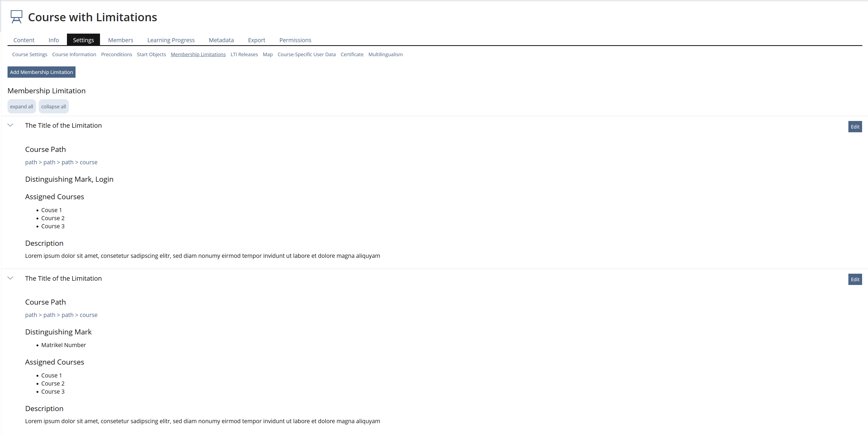Open the Preconditions sub-tab
The image size is (868, 435).
[117, 54]
